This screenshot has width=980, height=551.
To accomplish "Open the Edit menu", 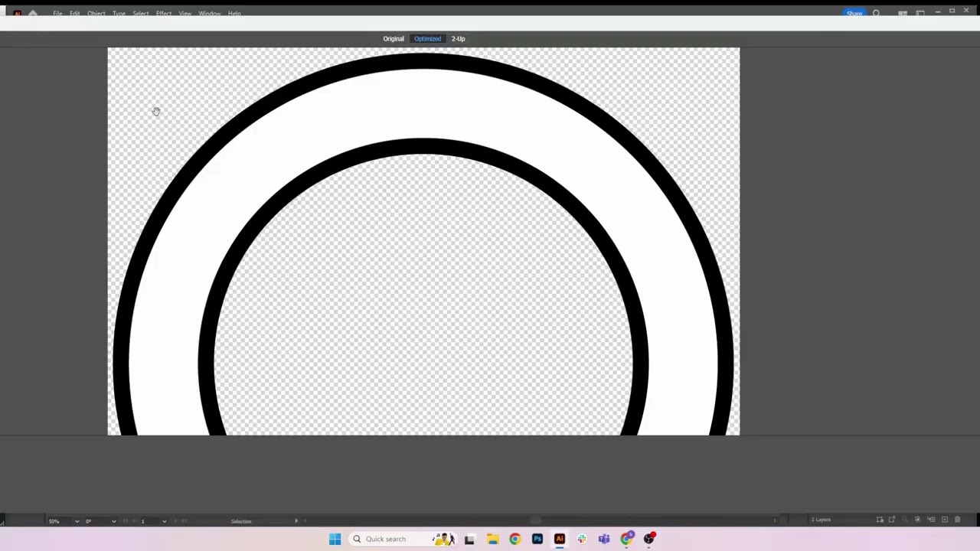I will click(x=74, y=13).
